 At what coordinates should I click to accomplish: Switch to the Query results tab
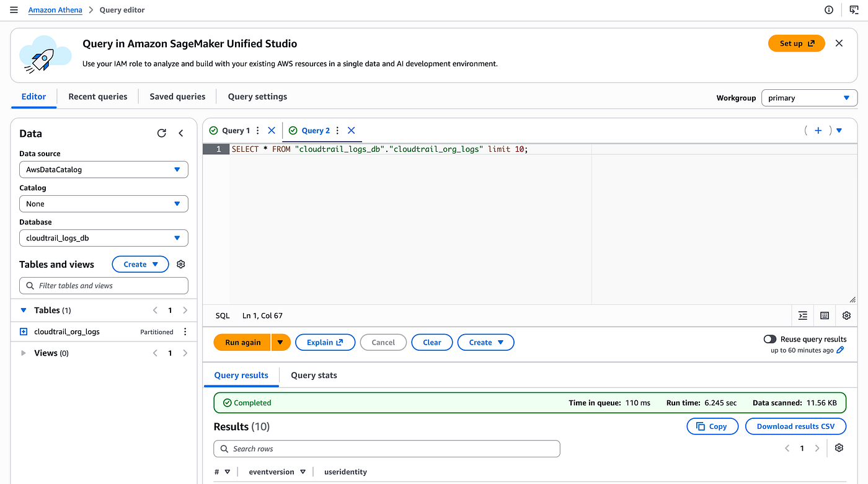click(x=241, y=376)
